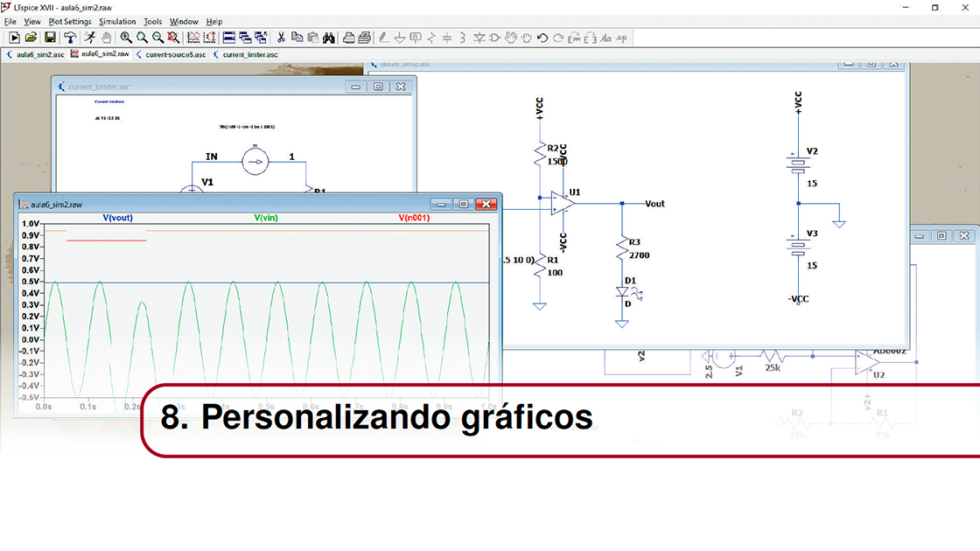Viewport: 980px width, 551px height.
Task: Save with the floppy disk icon
Action: point(50,38)
